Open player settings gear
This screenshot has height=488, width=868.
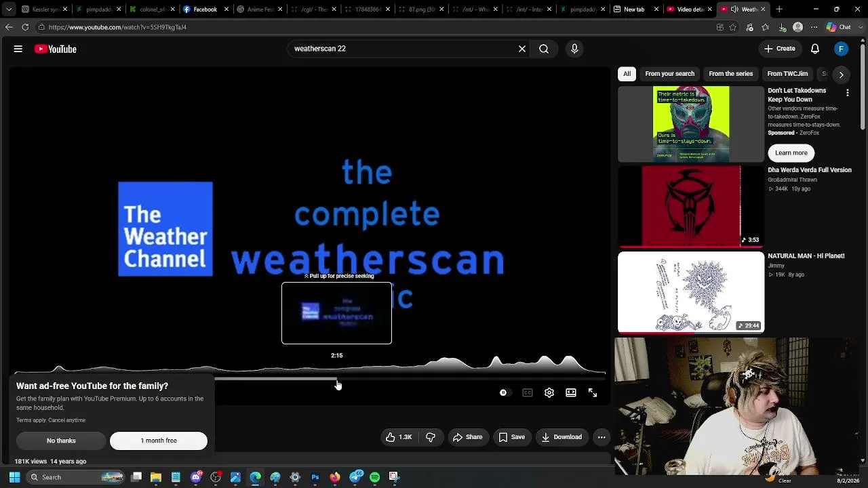(549, 393)
